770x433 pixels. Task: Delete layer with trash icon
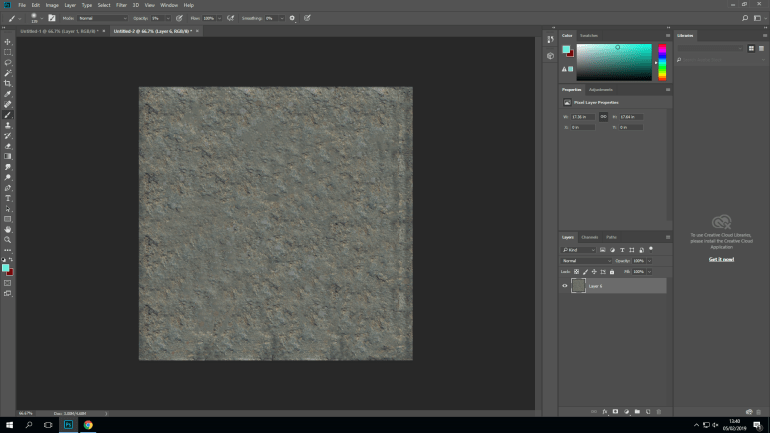point(659,412)
